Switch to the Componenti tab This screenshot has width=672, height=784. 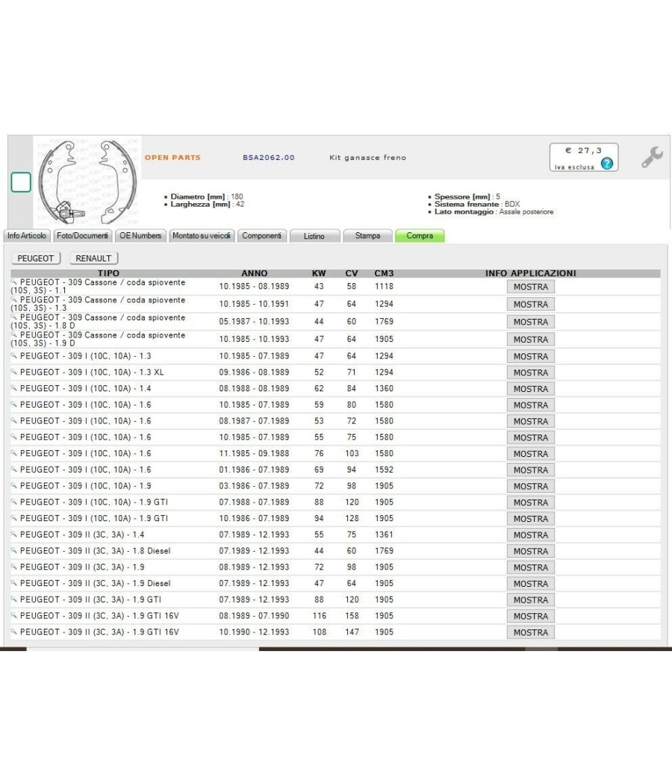coord(262,235)
